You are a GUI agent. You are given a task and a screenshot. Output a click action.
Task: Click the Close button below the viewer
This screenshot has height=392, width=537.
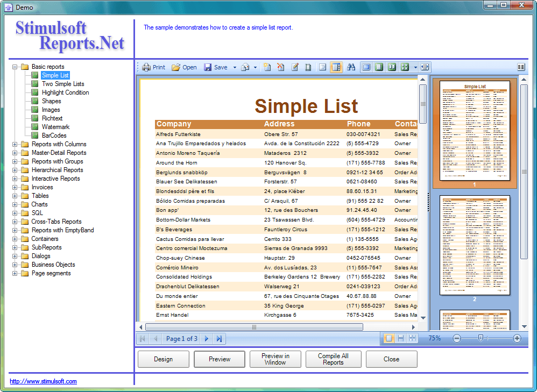pos(391,359)
